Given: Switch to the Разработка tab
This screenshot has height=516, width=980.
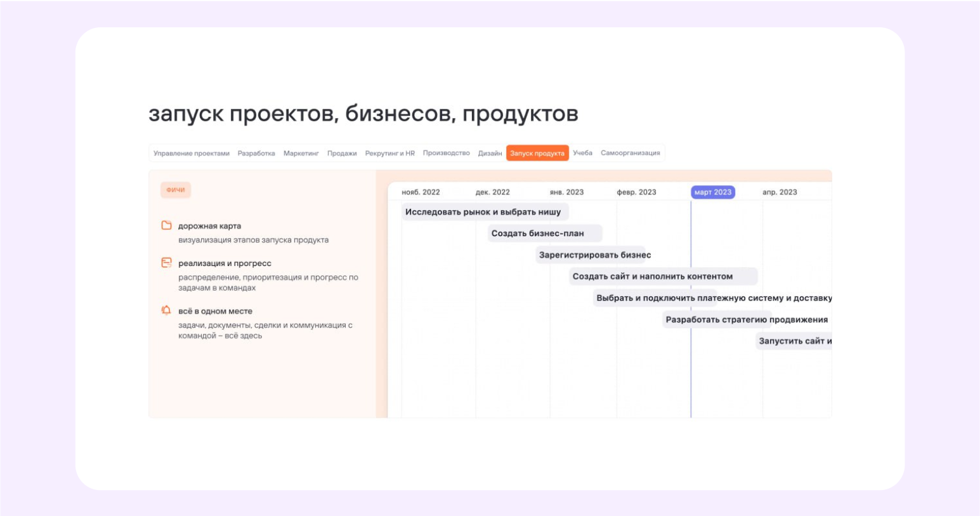Looking at the screenshot, I should 256,153.
